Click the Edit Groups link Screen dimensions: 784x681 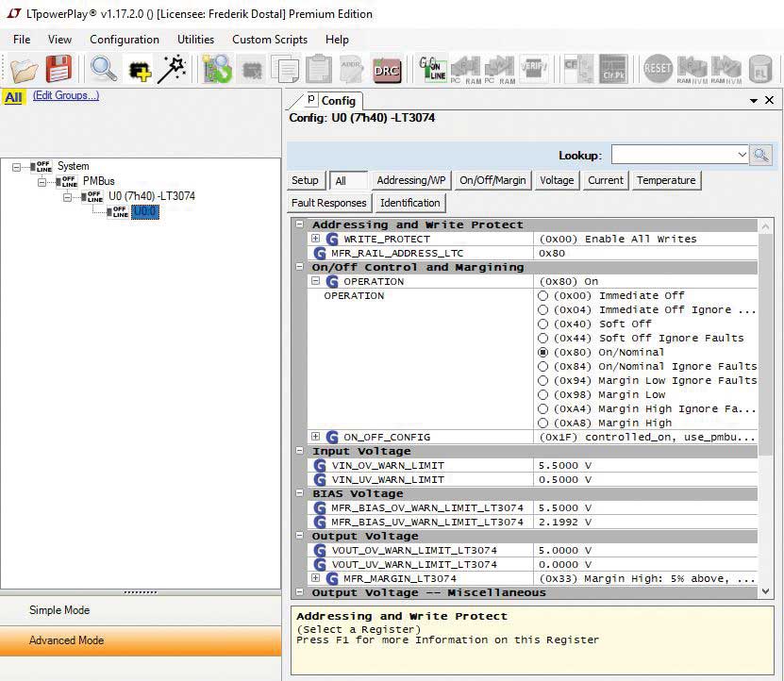click(65, 95)
